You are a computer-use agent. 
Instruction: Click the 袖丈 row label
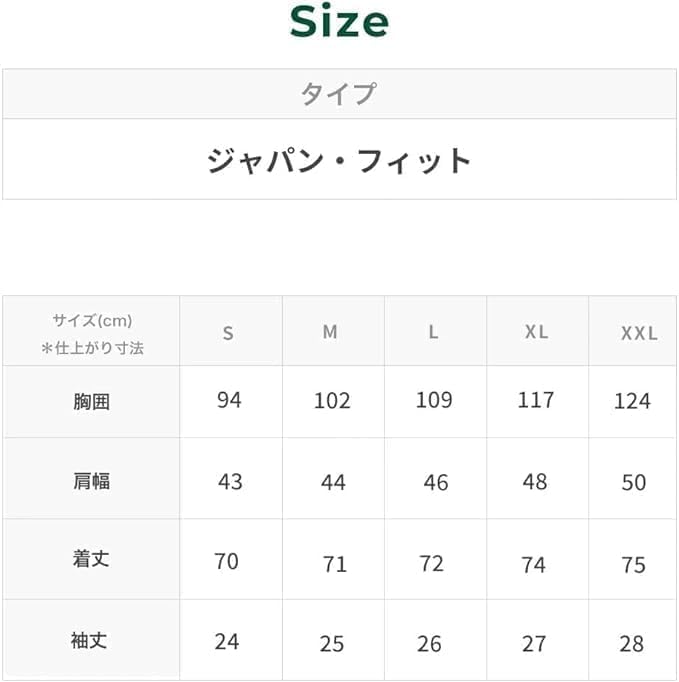pyautogui.click(x=91, y=641)
